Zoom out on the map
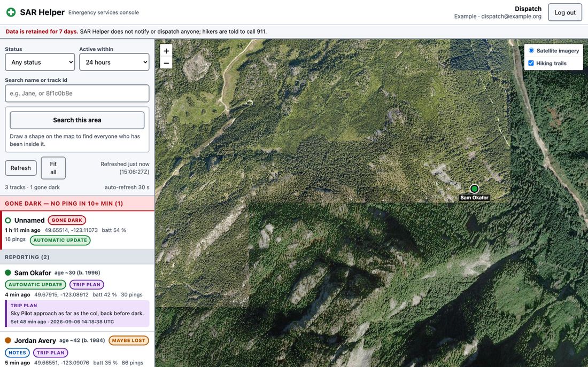Image resolution: width=588 pixels, height=367 pixels. tap(166, 63)
